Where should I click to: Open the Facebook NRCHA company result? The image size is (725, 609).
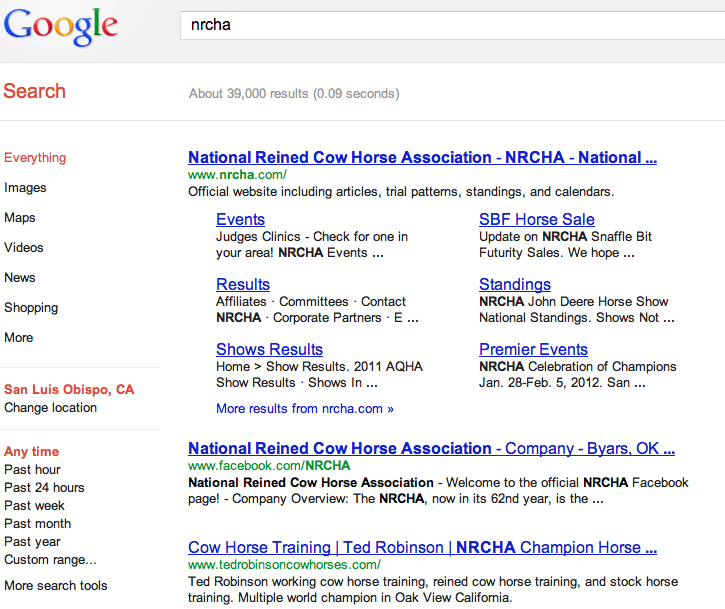coord(431,449)
